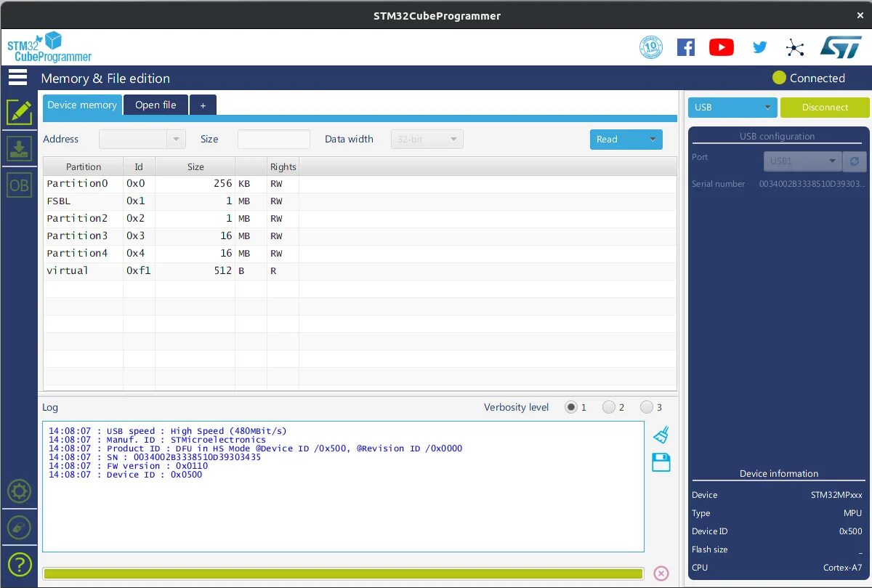Switch to the Device memory tab

82,105
